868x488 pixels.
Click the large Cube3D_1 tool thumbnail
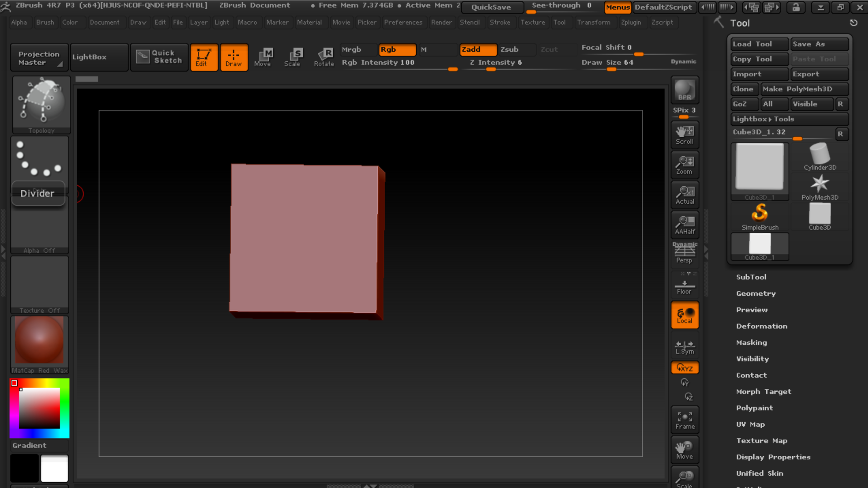tap(759, 171)
